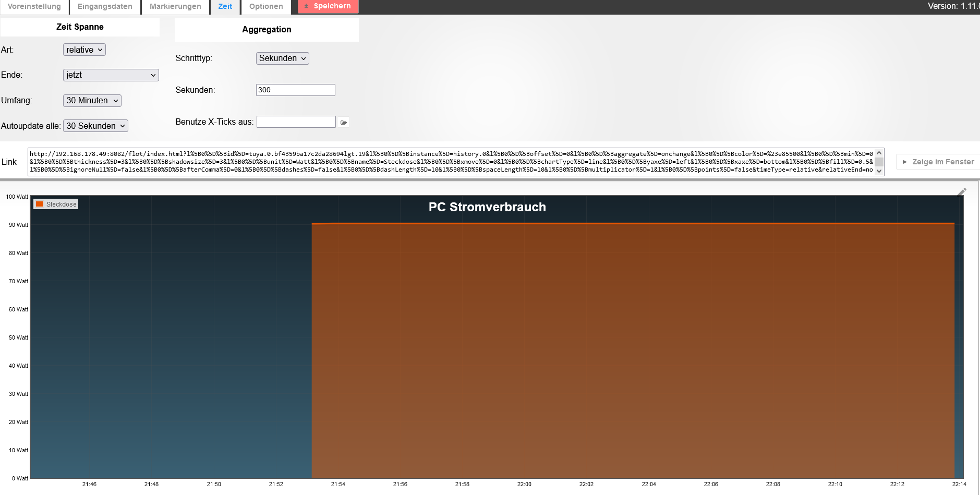The image size is (980, 495).
Task: Click the 21:46 x-axis tick label
Action: point(89,484)
